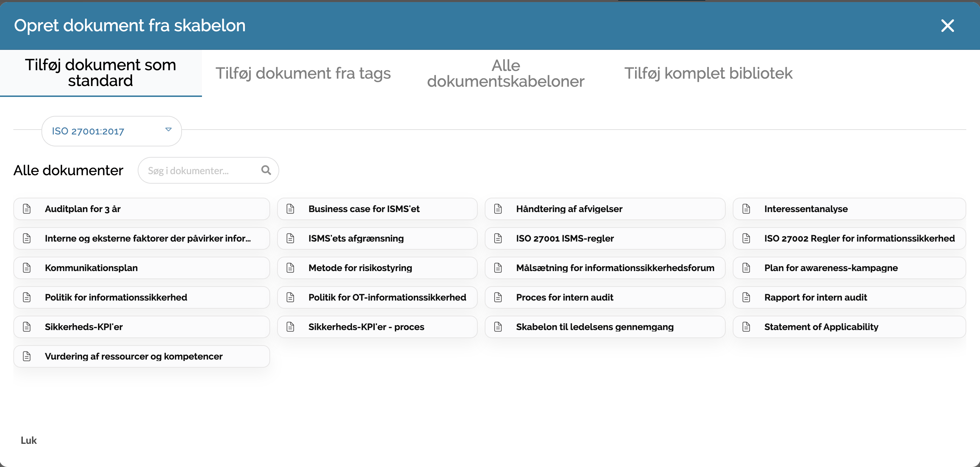Click document icon beside Auditplan for 3 år

coord(27,209)
